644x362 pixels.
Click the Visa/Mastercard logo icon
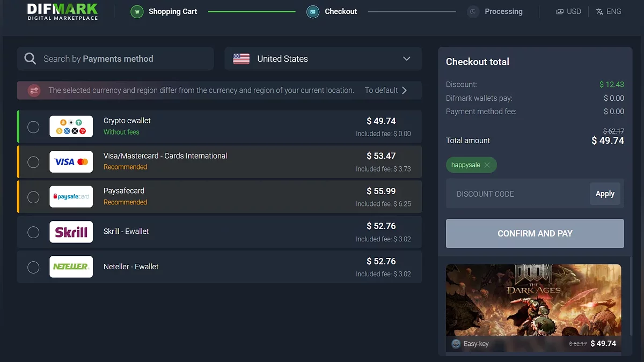point(71,162)
